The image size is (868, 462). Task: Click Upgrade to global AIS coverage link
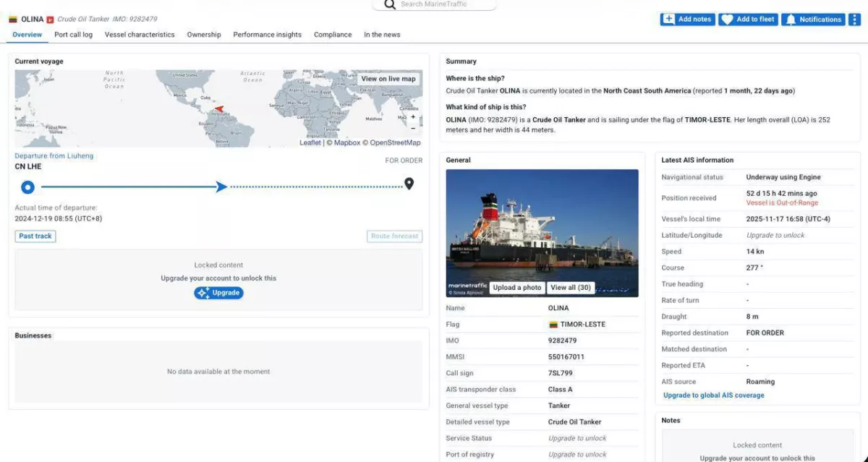713,395
